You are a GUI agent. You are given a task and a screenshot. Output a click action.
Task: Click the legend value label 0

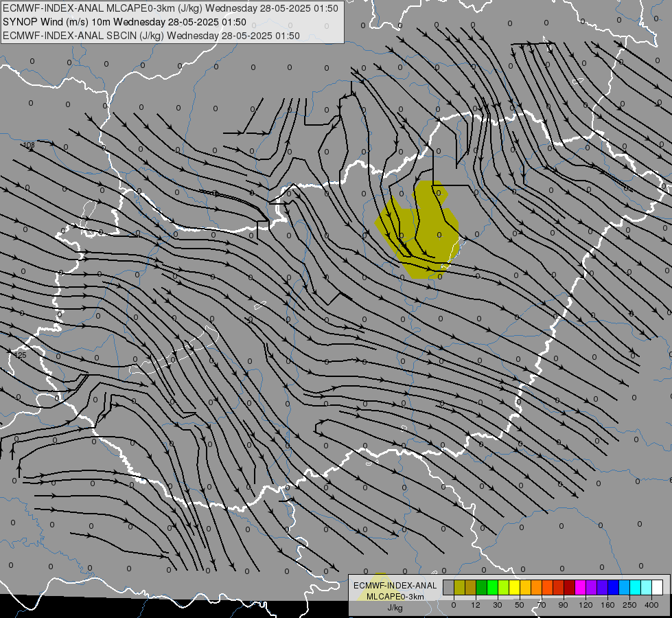point(454,605)
